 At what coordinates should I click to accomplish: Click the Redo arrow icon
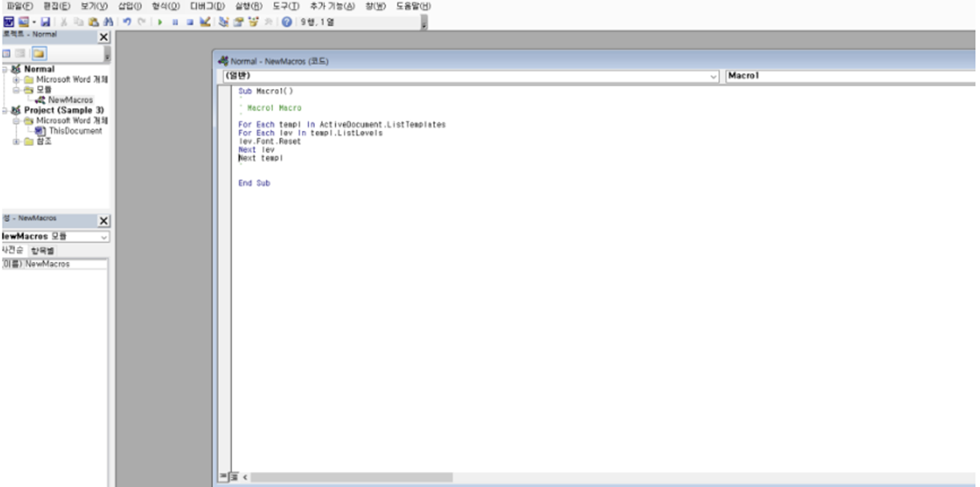pyautogui.click(x=142, y=22)
